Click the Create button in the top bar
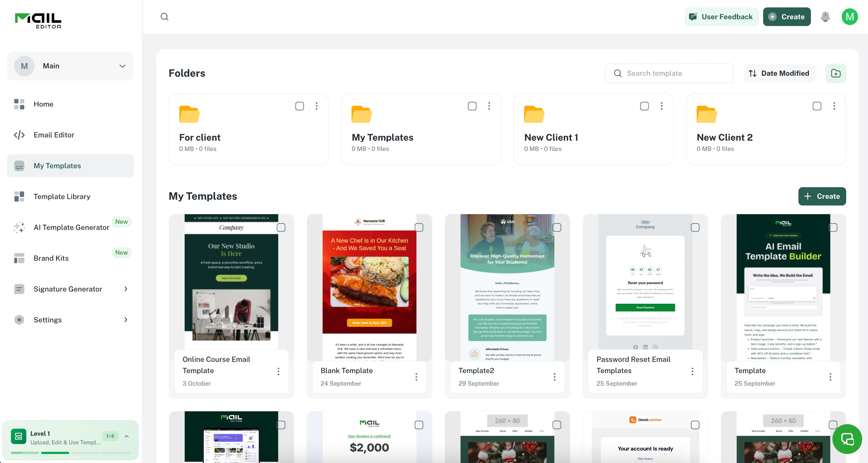Image resolution: width=868 pixels, height=463 pixels. 787,16
